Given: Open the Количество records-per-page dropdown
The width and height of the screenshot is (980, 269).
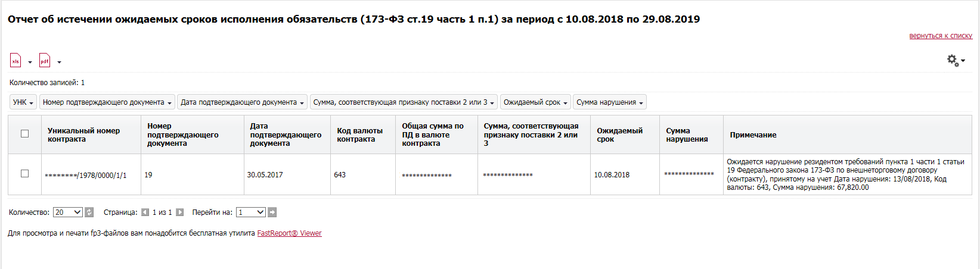Looking at the screenshot, I should pyautogui.click(x=68, y=212).
